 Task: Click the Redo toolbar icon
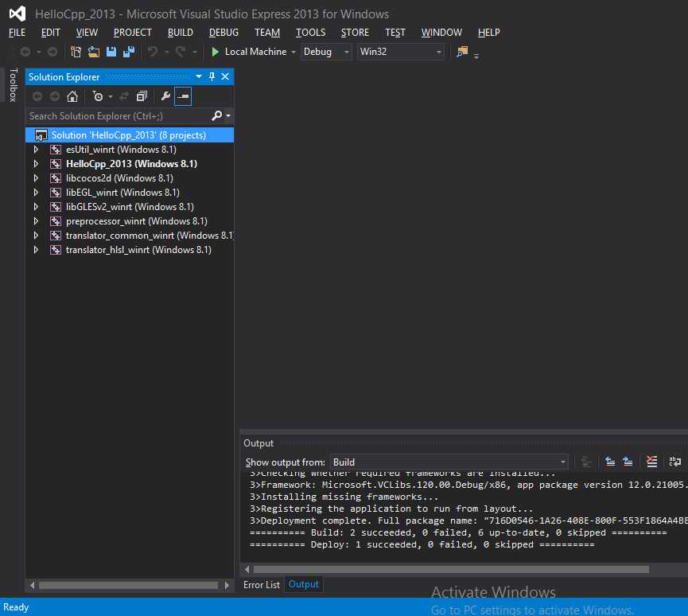pyautogui.click(x=181, y=52)
